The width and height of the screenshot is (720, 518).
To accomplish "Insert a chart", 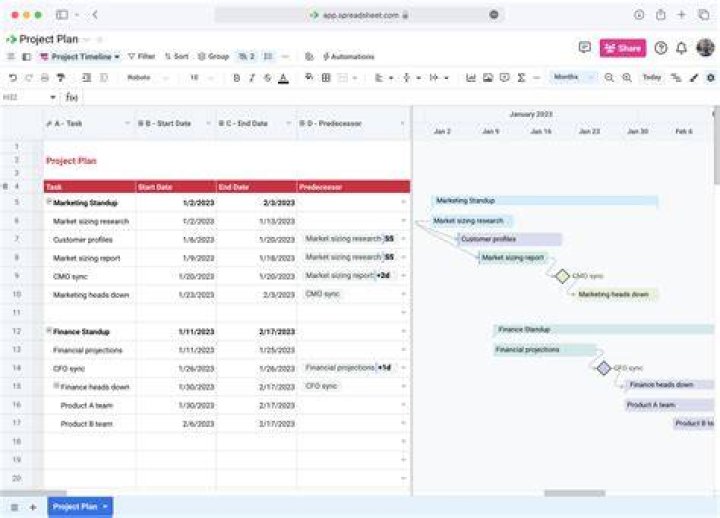I will tap(471, 78).
